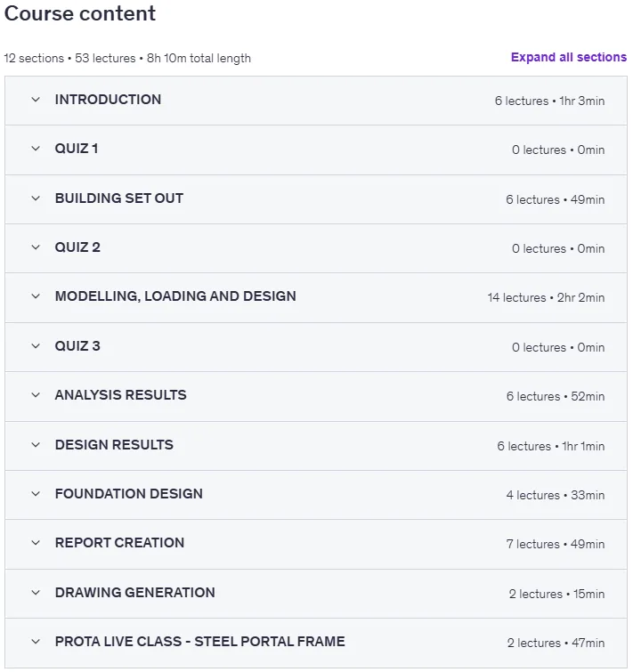Click the 6 lectures • 52min label
This screenshot has width=633, height=672.
tap(555, 396)
